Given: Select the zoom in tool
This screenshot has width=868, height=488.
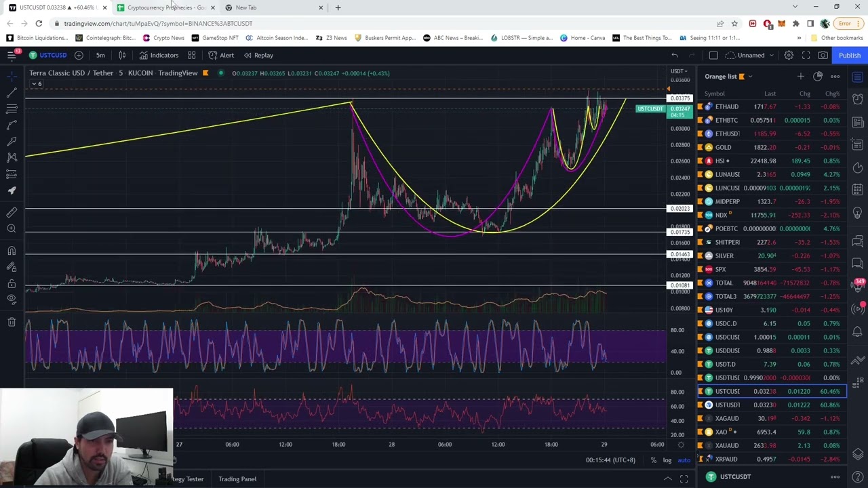Looking at the screenshot, I should (x=12, y=229).
